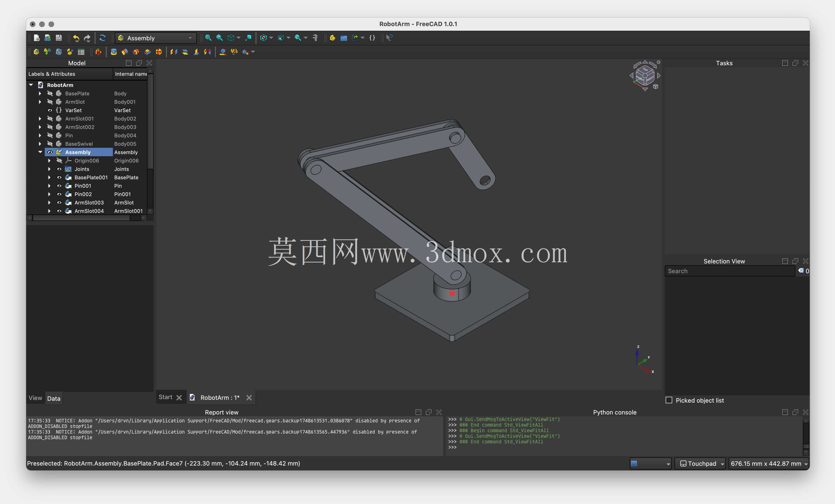
Task: Undo the last action
Action: pyautogui.click(x=76, y=38)
